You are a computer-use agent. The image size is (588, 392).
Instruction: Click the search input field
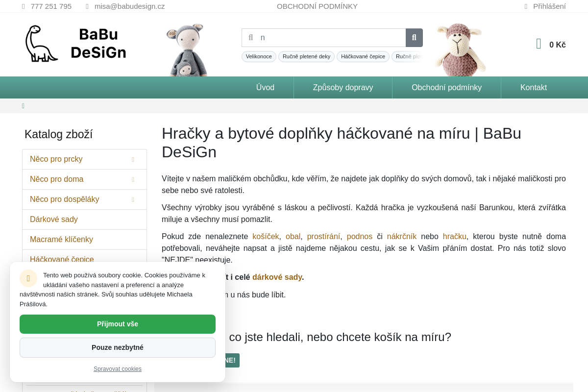[x=324, y=38]
